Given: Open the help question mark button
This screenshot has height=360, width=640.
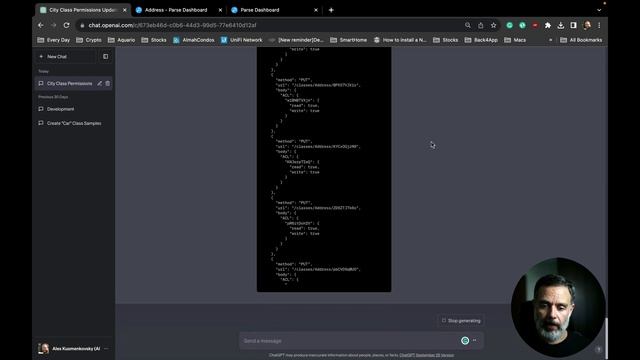Looking at the screenshot, I should click(x=598, y=349).
